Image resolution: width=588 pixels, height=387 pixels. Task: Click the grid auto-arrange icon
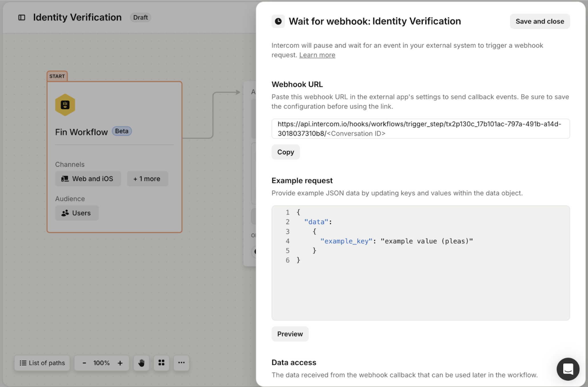pyautogui.click(x=161, y=363)
